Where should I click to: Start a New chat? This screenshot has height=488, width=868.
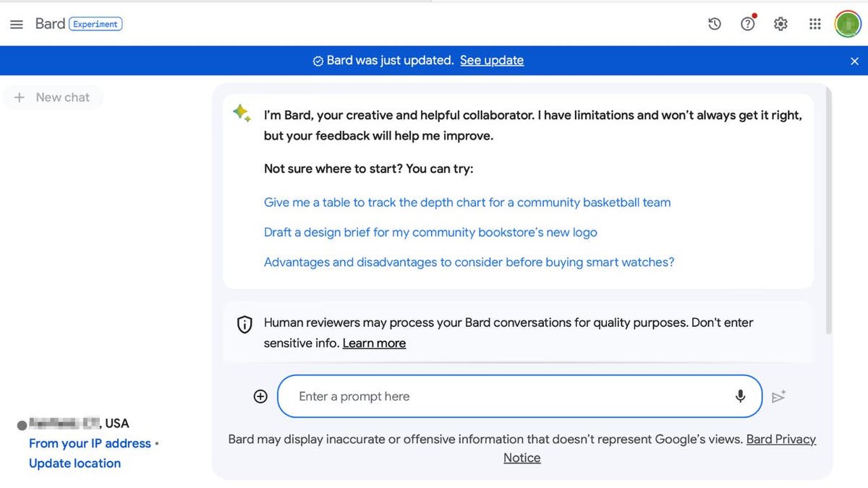pyautogui.click(x=53, y=97)
